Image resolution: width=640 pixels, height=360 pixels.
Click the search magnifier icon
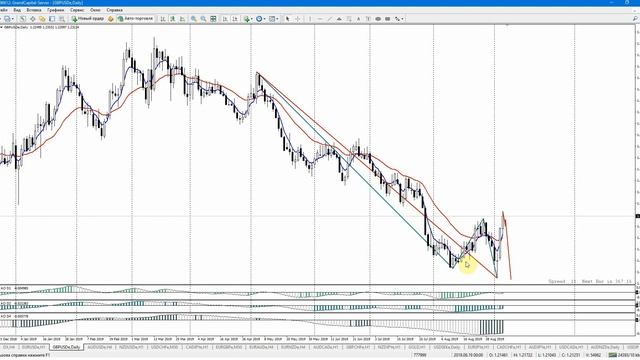pyautogui.click(x=636, y=19)
